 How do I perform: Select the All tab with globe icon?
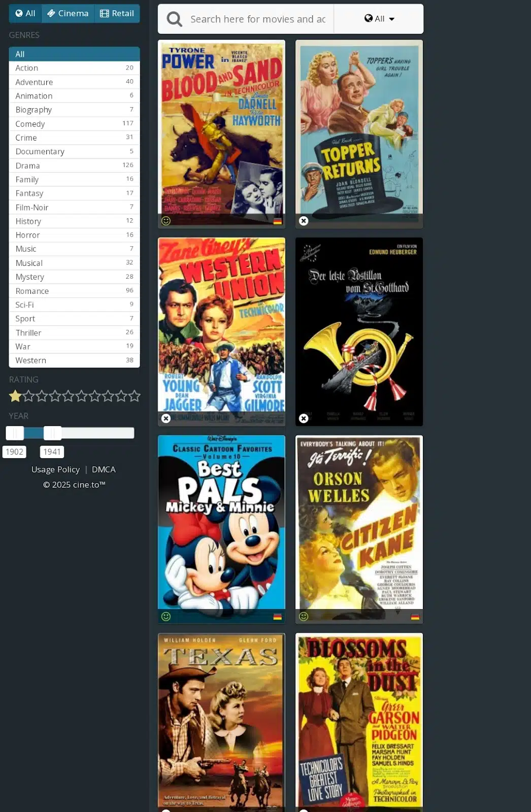(x=25, y=13)
